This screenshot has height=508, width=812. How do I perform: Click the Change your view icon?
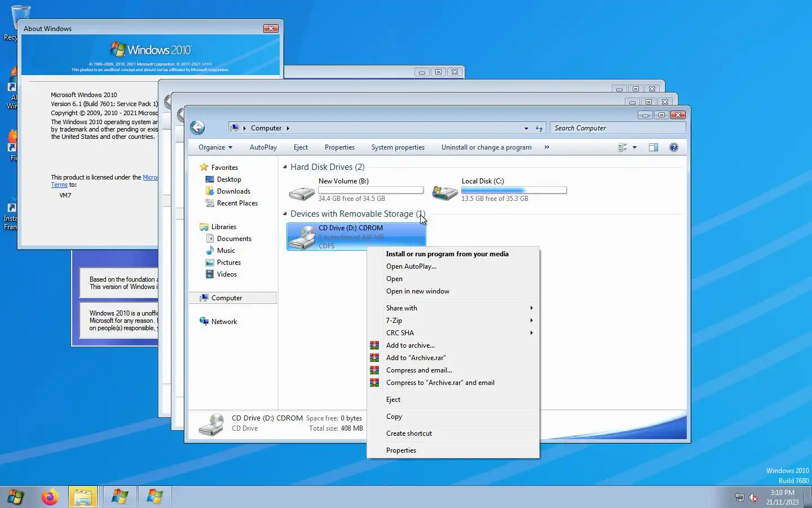coord(623,147)
